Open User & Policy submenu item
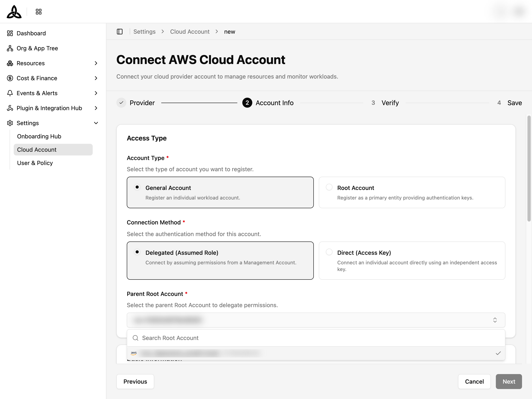This screenshot has width=532, height=399. [35, 163]
